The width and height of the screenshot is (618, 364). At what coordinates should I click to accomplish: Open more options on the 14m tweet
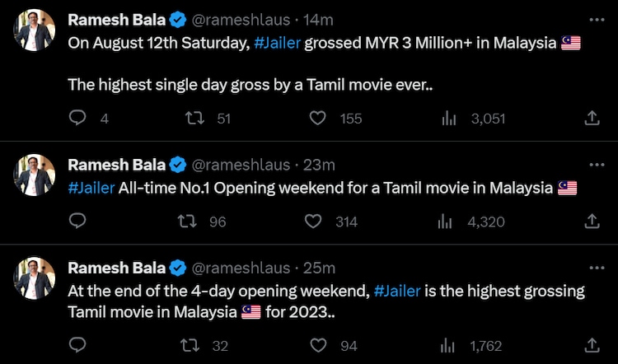[x=597, y=19]
